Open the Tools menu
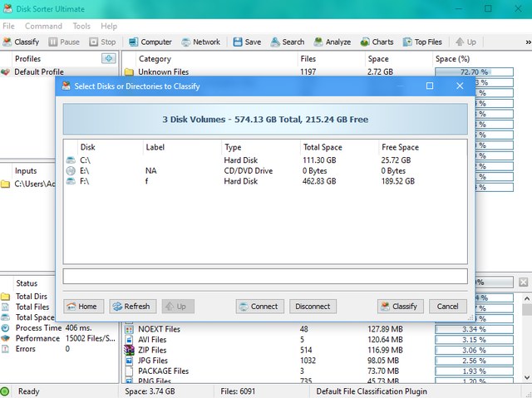 tap(81, 26)
